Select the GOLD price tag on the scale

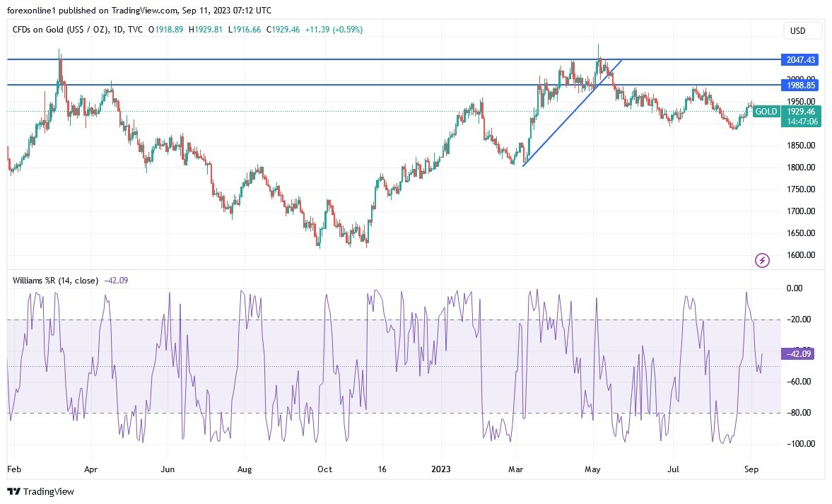coord(766,112)
